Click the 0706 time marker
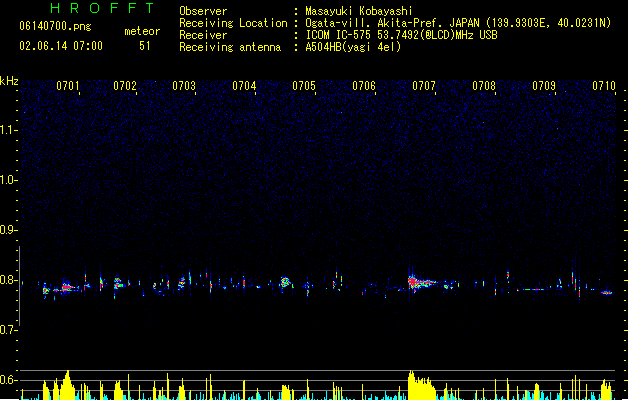The image size is (629, 400). 364,86
